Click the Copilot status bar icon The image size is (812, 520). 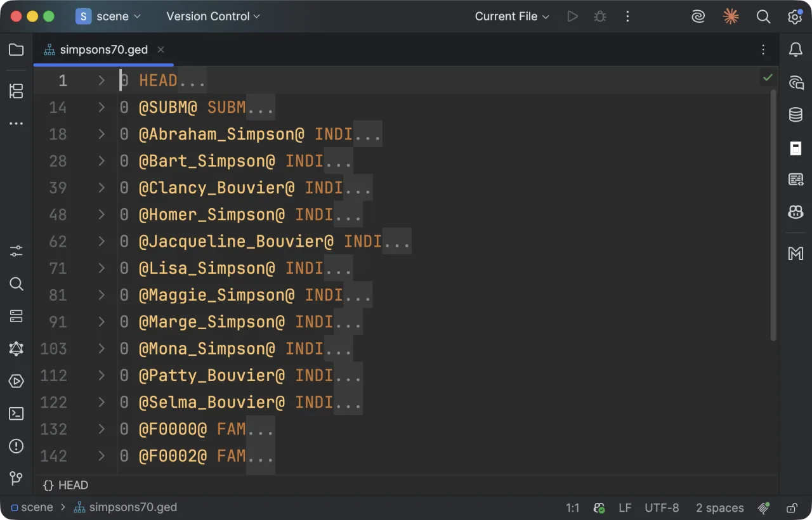point(599,508)
